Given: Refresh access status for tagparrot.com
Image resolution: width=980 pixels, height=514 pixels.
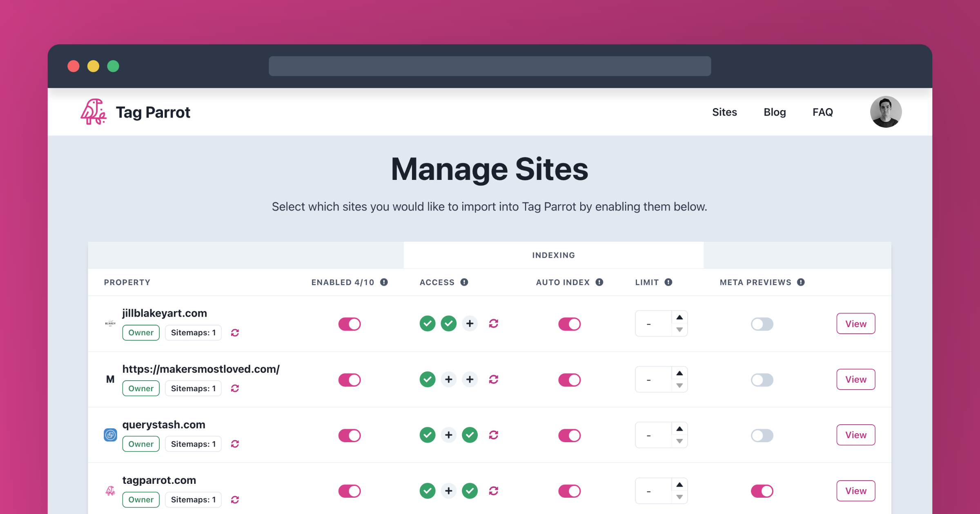Looking at the screenshot, I should (494, 491).
